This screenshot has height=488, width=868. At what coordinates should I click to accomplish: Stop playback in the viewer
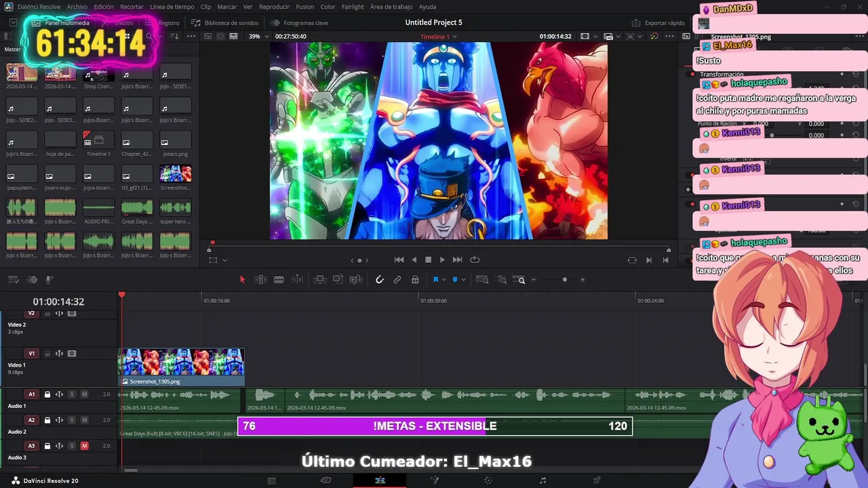point(428,260)
